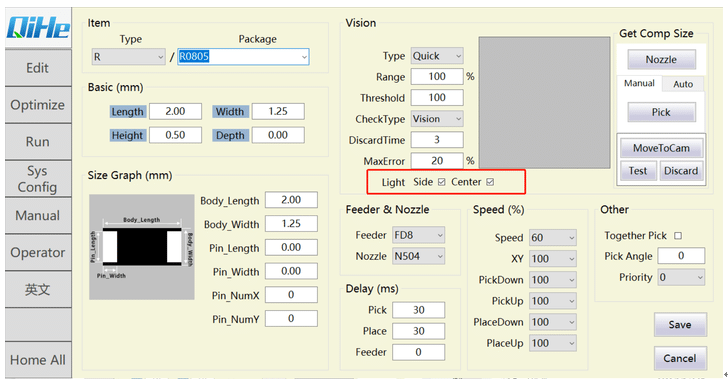The height and width of the screenshot is (385, 728).
Task: Click the gray vision preview area
Action: 545,103
